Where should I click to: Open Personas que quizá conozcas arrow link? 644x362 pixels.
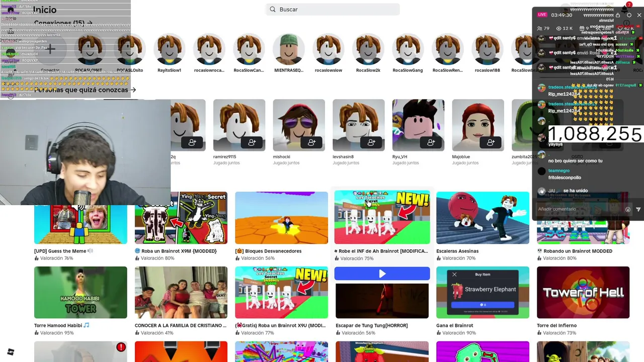pos(85,89)
